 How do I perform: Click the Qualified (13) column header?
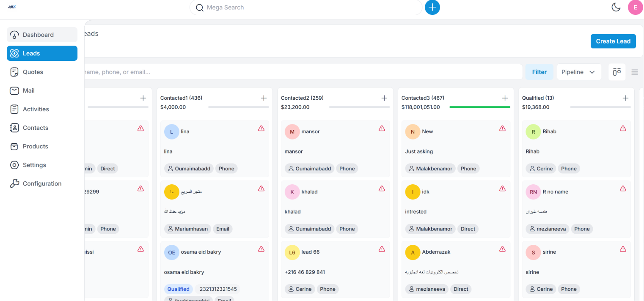click(538, 98)
